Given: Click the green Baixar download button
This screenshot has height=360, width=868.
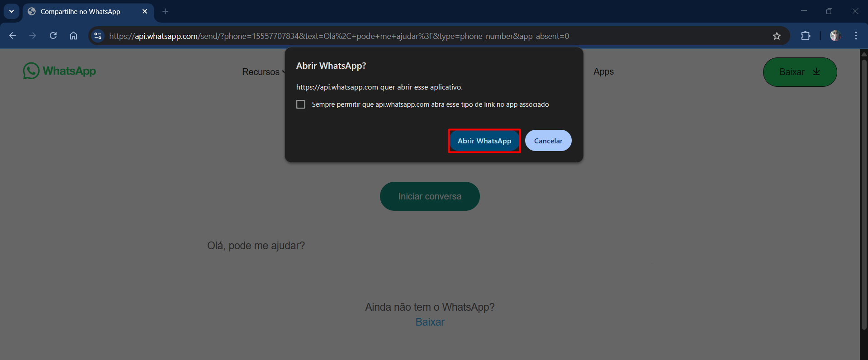Looking at the screenshot, I should tap(800, 72).
